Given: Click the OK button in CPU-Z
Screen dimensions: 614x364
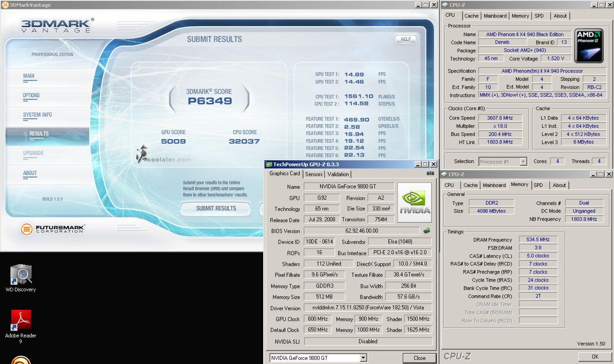Looking at the screenshot, I should tap(595, 356).
